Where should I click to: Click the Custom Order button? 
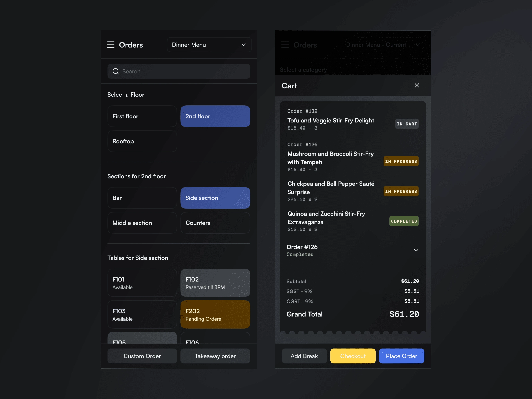pyautogui.click(x=142, y=356)
